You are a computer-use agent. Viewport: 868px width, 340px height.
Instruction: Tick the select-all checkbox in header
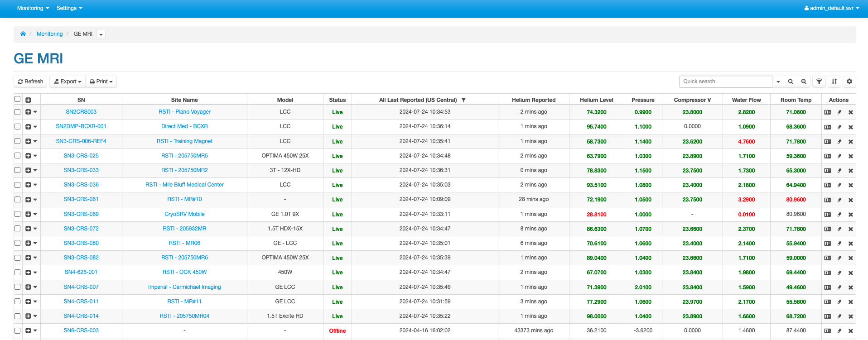click(x=17, y=99)
